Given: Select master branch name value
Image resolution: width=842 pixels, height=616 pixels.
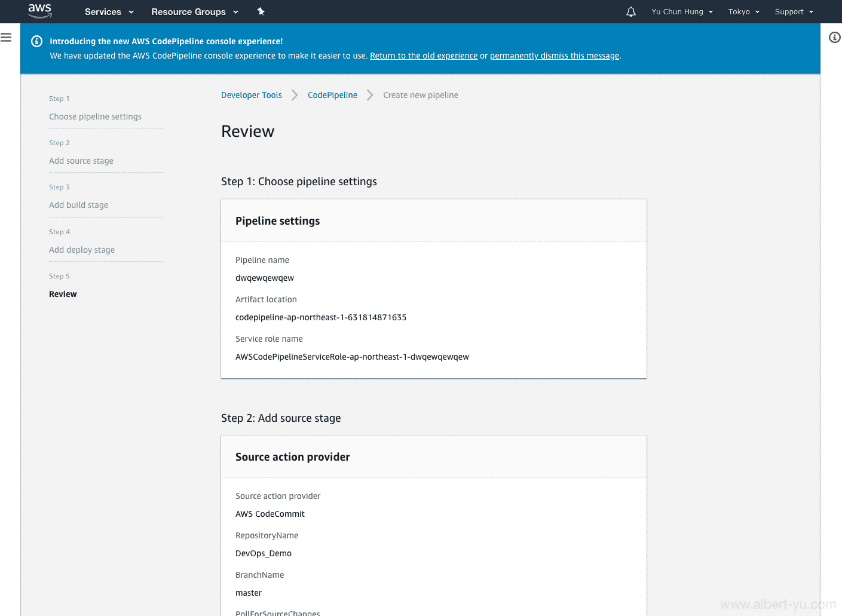Looking at the screenshot, I should [249, 593].
